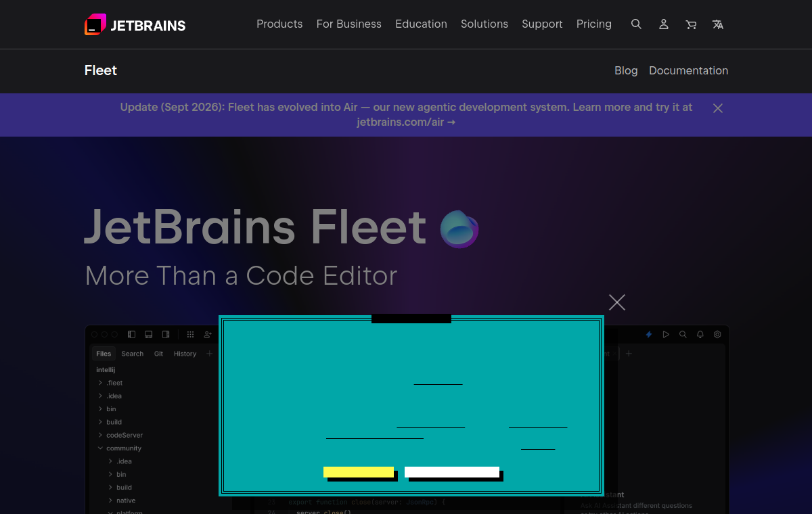The image size is (812, 514).
Task: Expand the native folder
Action: point(111,500)
